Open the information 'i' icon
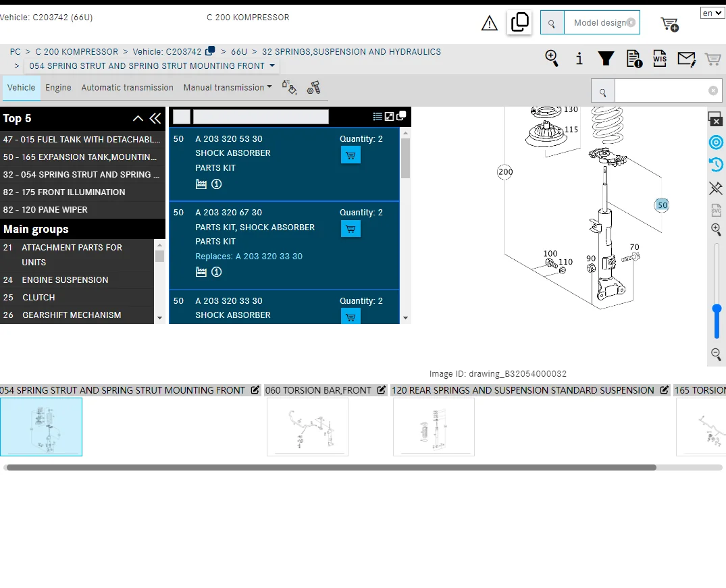Screen dimensions: 726x588 579,58
